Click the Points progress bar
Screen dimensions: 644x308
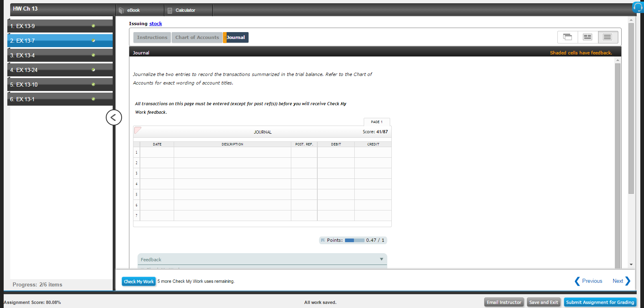355,240
